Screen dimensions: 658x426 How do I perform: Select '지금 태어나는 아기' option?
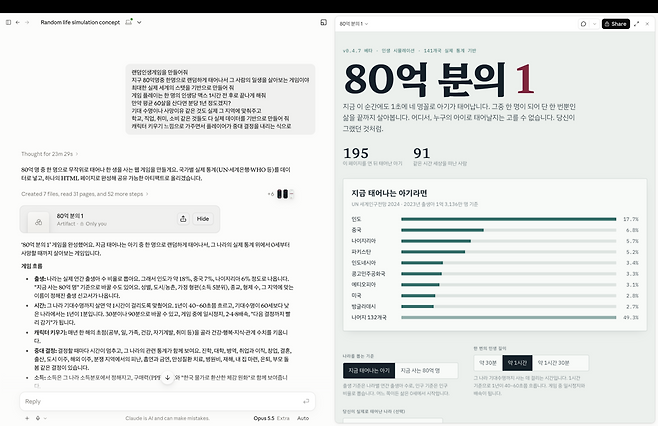pyautogui.click(x=369, y=371)
